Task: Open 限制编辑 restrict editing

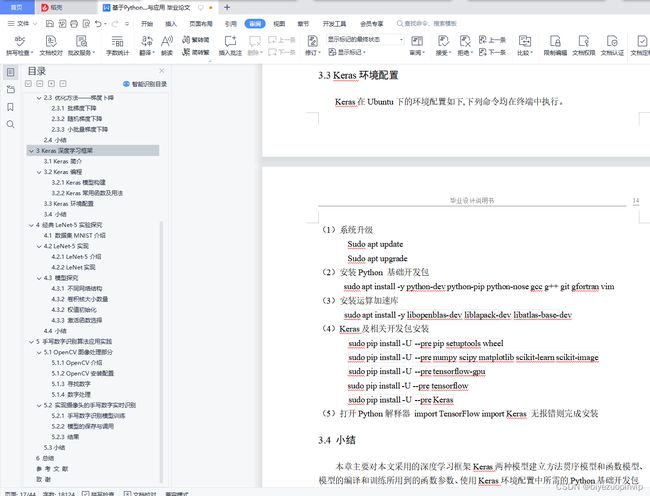Action: pos(555,45)
